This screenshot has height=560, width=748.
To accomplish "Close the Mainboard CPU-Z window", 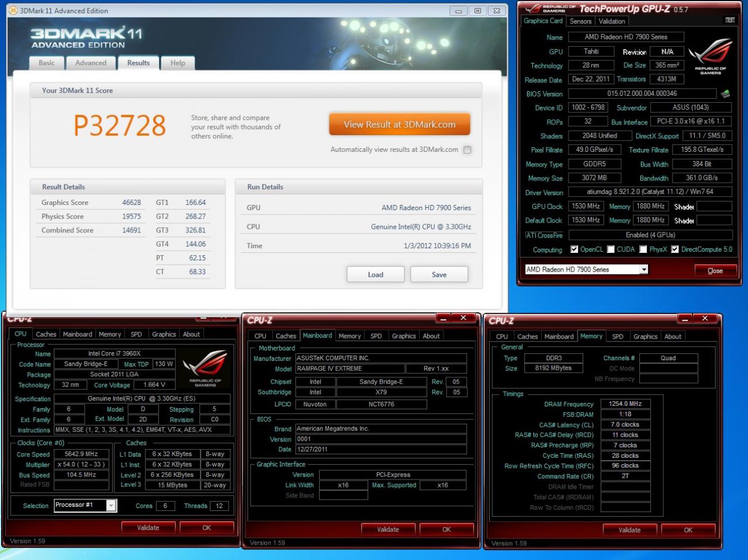I will click(x=463, y=318).
